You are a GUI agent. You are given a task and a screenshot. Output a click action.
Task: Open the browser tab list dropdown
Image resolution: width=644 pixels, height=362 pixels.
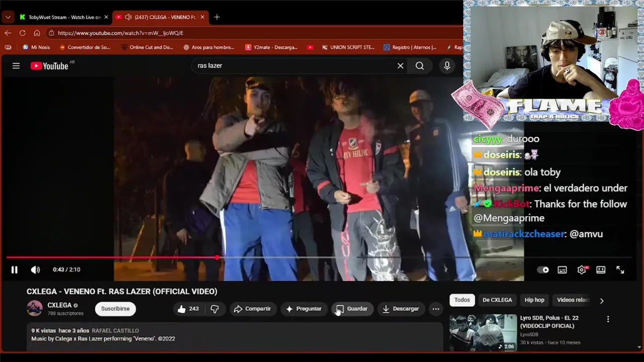coord(8,17)
